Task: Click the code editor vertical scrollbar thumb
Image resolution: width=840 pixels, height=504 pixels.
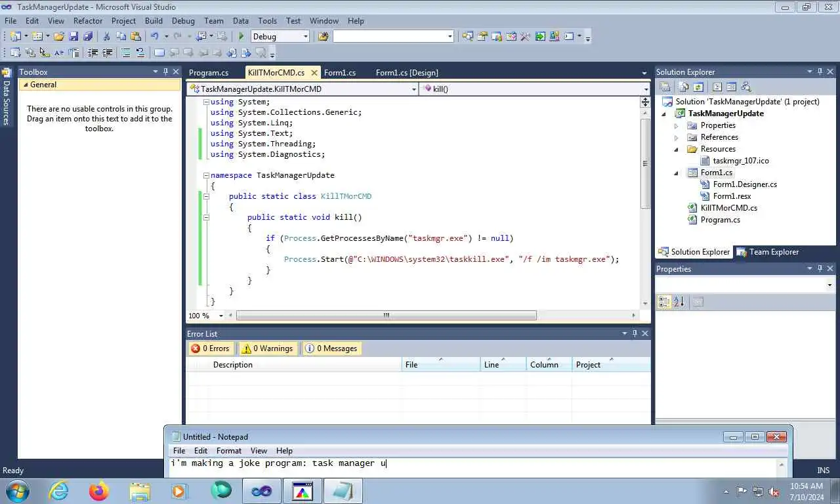Action: [x=646, y=164]
